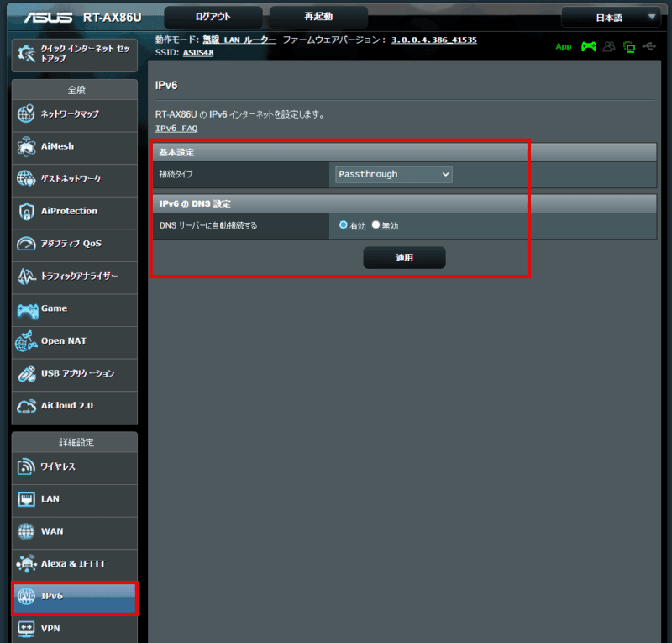Image resolution: width=672 pixels, height=643 pixels.
Task: Click the network clients status icon
Action: (x=629, y=47)
